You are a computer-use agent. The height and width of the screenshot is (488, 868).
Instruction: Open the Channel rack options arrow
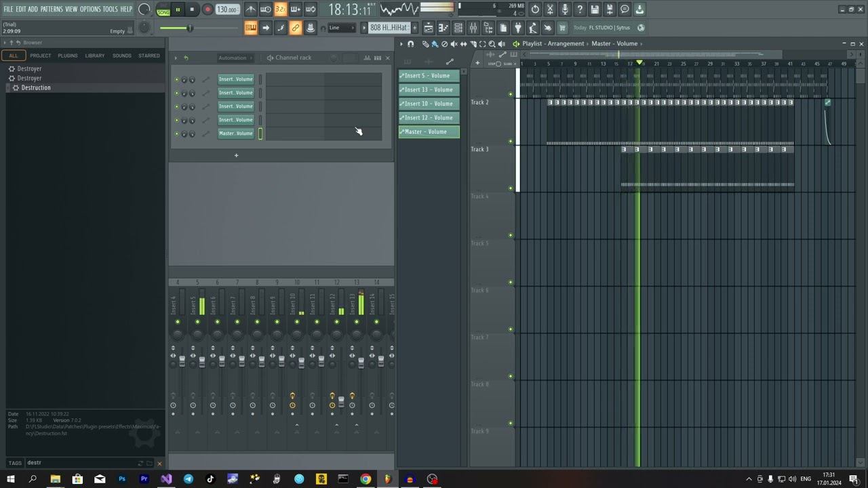click(176, 58)
